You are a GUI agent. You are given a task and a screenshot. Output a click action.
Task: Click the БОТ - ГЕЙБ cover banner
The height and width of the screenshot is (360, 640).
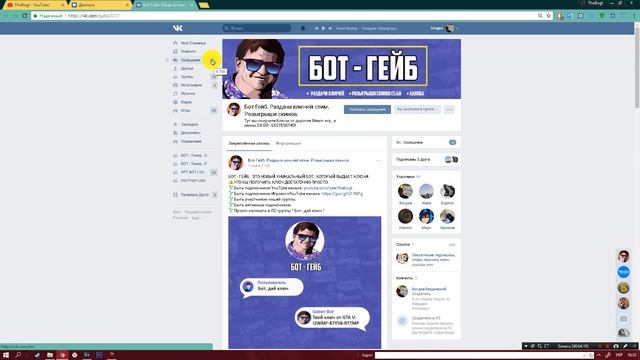(x=342, y=69)
